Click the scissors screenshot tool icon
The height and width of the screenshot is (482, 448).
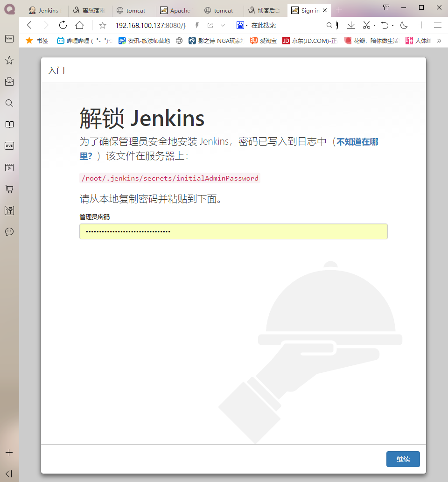click(x=366, y=25)
